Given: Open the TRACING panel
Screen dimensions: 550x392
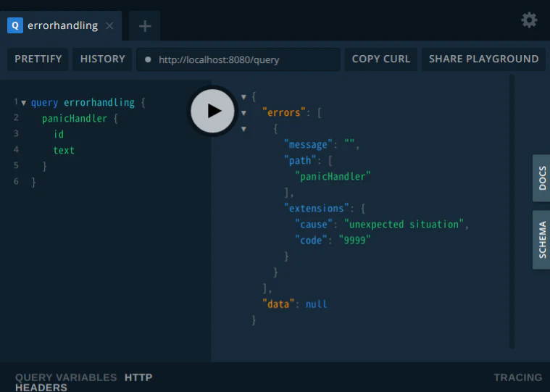Looking at the screenshot, I should tap(517, 378).
